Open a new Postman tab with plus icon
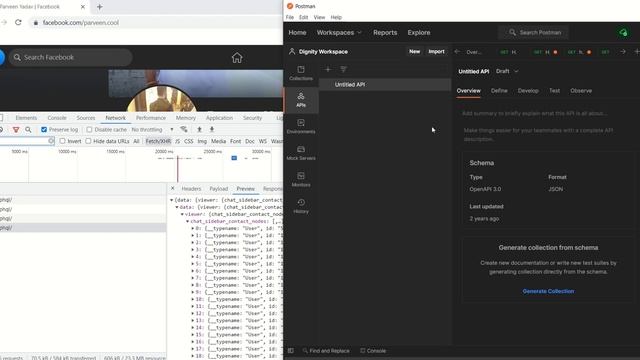Viewport: 640px width, 360px height. click(x=637, y=52)
